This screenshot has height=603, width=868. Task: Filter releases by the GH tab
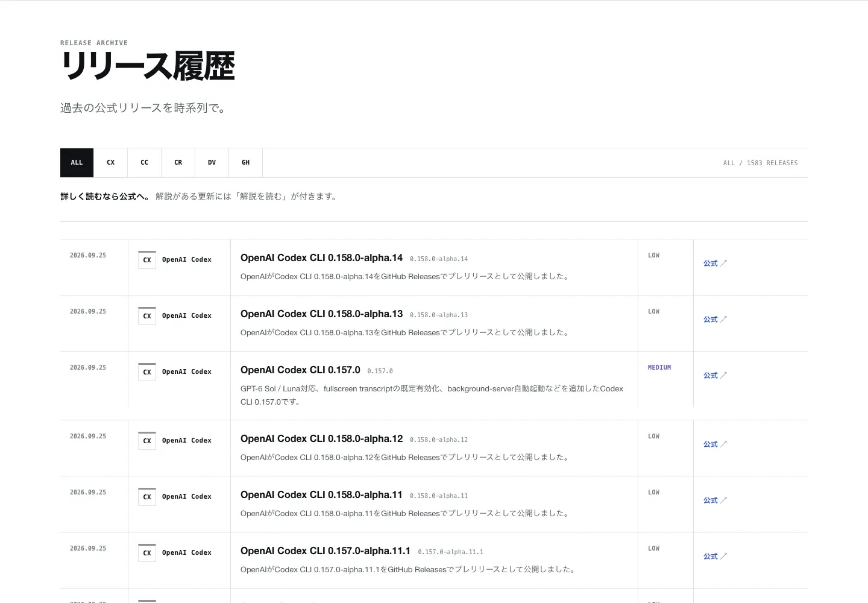click(x=245, y=163)
